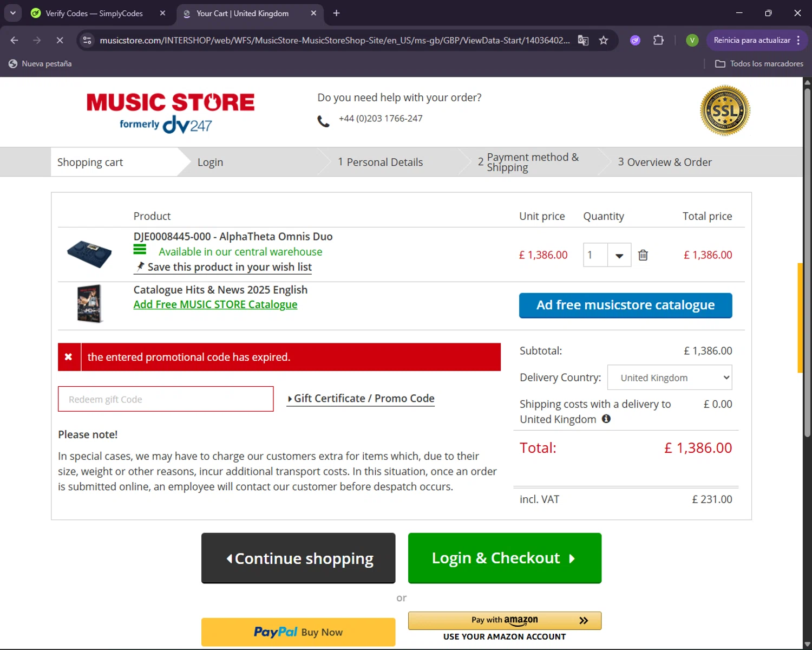Close the Your Cart browser tab
Viewport: 812px width, 650px height.
(313, 13)
